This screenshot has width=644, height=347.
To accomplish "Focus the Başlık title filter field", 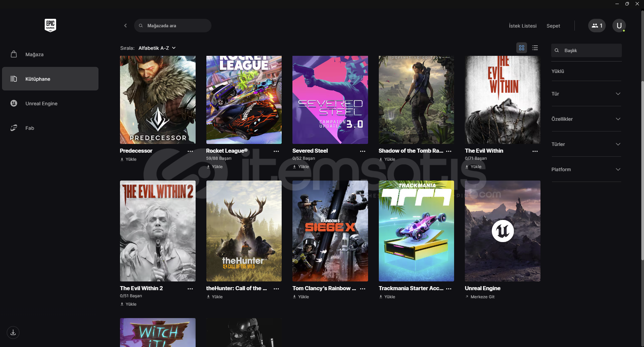I will (586, 50).
